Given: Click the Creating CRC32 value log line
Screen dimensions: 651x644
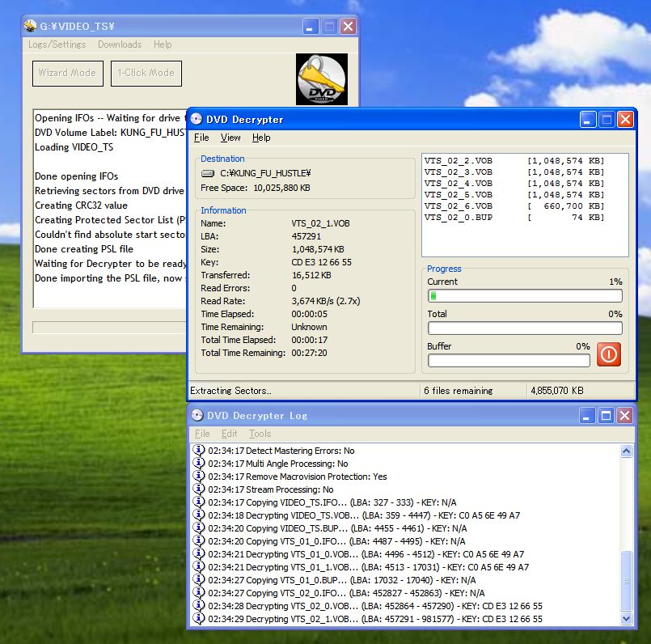Looking at the screenshot, I should pos(81,205).
